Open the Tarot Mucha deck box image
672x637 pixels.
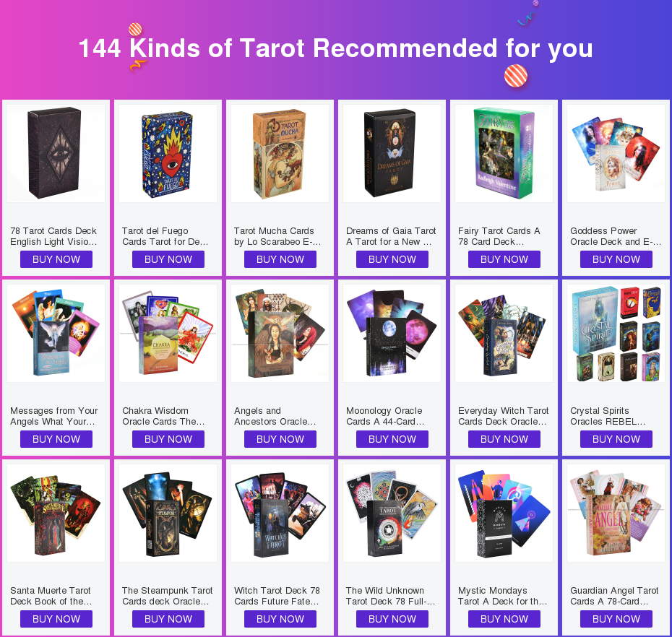pos(280,153)
